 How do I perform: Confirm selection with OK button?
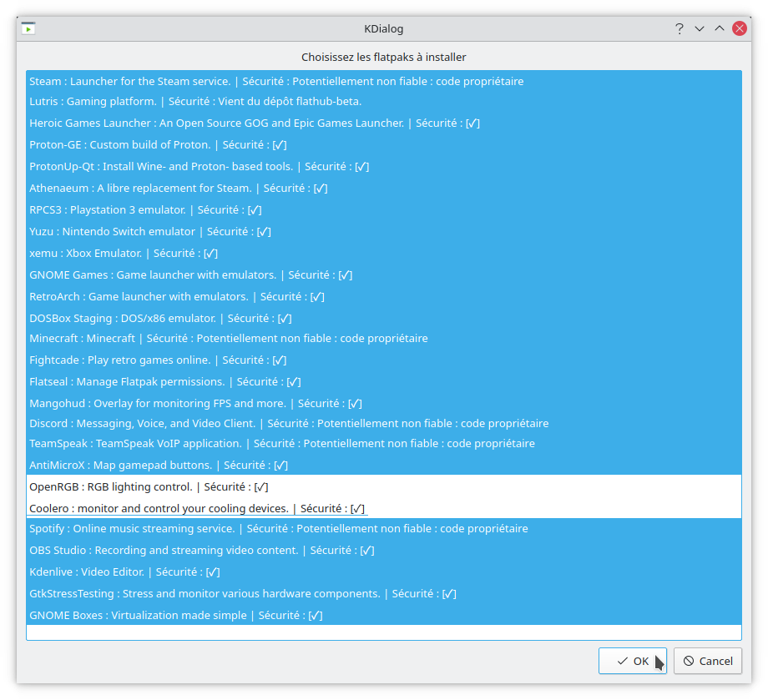pyautogui.click(x=632, y=661)
